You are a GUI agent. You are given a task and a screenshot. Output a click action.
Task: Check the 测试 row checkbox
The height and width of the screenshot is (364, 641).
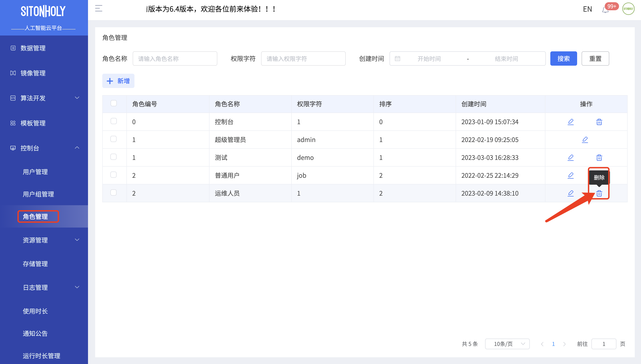(113, 157)
